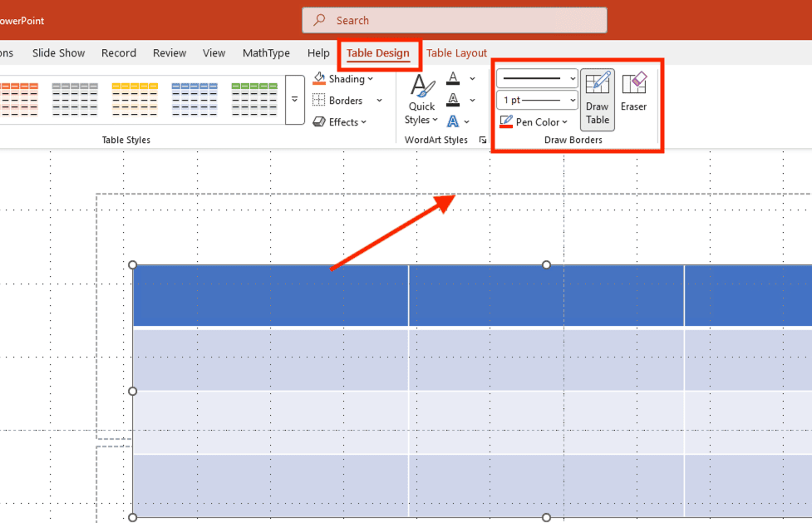Open the View tab
The height and width of the screenshot is (523, 812).
pyautogui.click(x=214, y=53)
